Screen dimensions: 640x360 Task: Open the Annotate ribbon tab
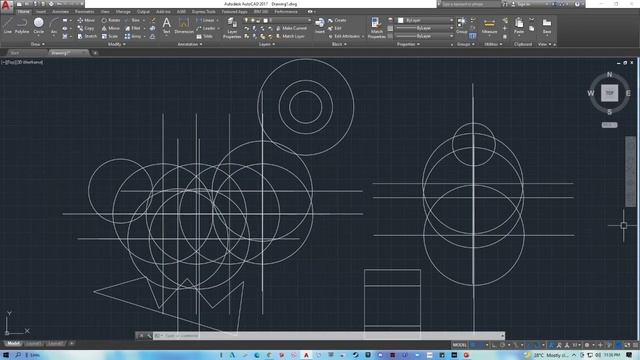(x=60, y=12)
